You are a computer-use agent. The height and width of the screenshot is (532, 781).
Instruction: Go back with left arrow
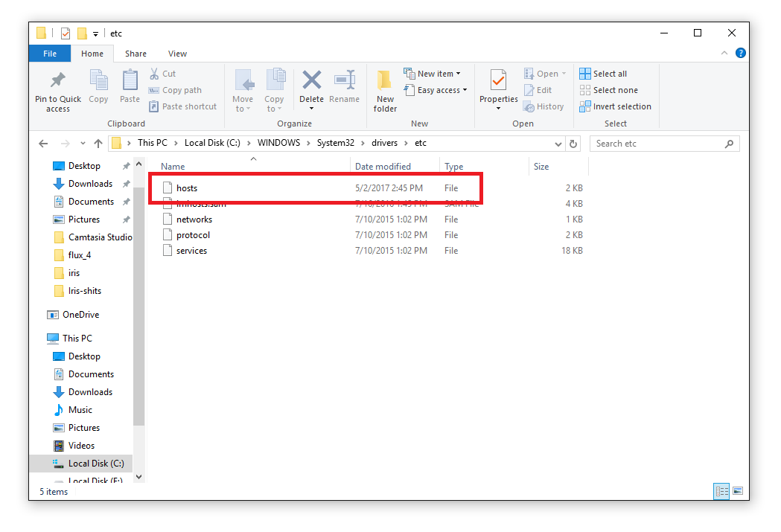pos(43,144)
